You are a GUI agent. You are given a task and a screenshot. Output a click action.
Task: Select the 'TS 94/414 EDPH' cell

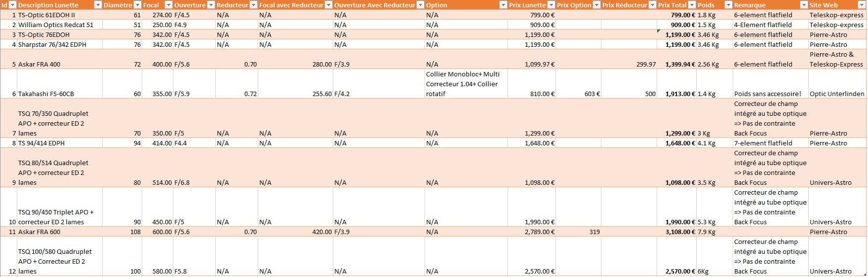pos(60,143)
